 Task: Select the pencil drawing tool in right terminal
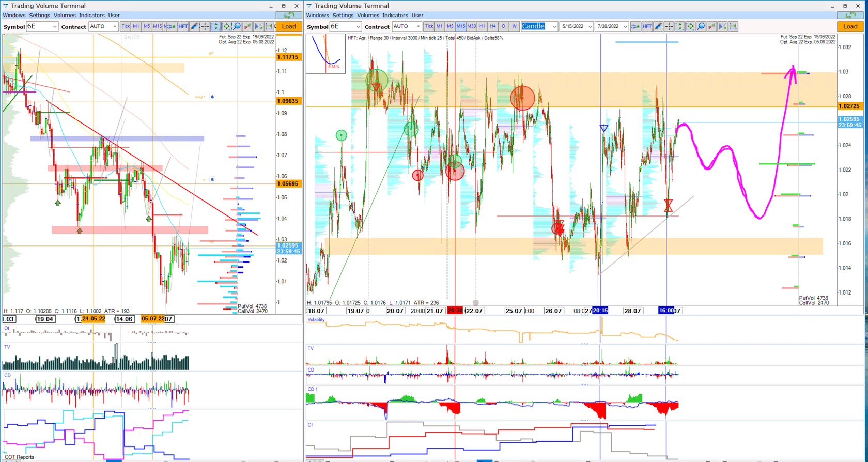(658, 26)
